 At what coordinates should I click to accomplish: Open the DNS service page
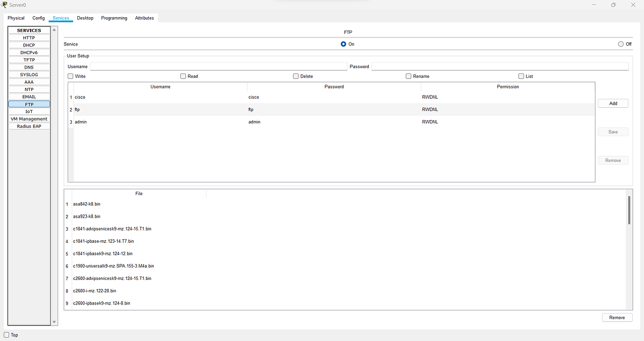click(x=28, y=67)
